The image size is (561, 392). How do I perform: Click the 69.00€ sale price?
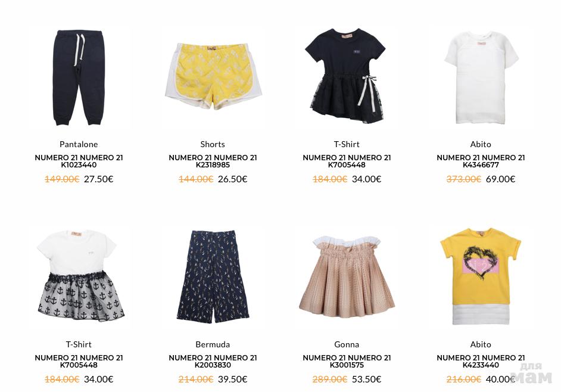click(500, 179)
